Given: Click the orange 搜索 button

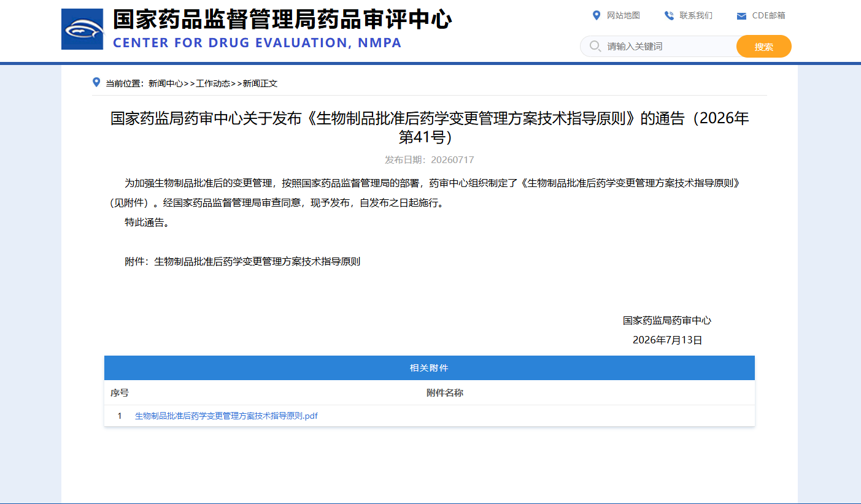Looking at the screenshot, I should click(763, 46).
